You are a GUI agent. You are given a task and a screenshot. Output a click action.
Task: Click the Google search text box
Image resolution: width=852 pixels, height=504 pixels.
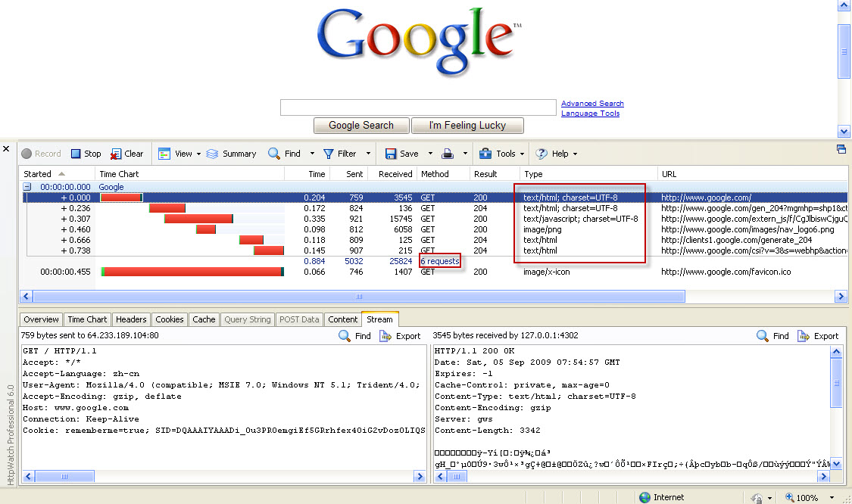coord(418,107)
